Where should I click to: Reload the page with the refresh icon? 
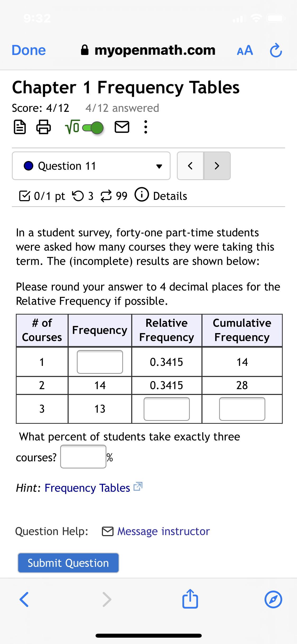click(275, 50)
